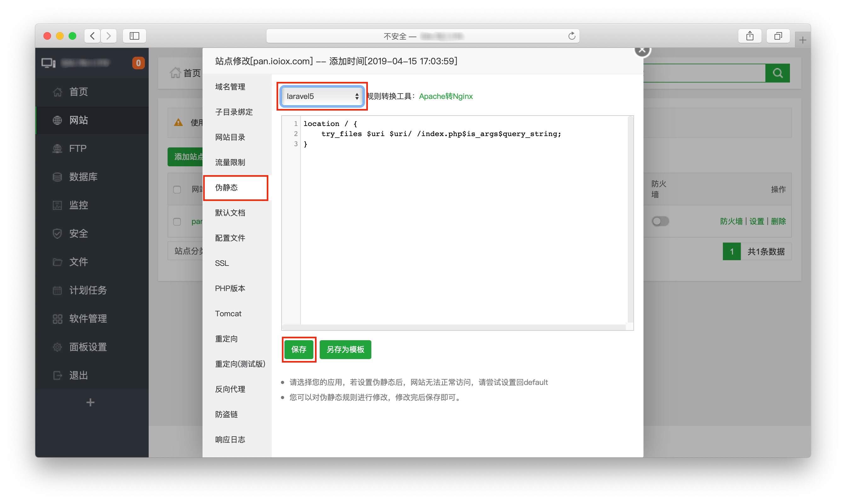Image resolution: width=846 pixels, height=504 pixels.
Task: Open 监控 in the left sidebar
Action: [92, 205]
